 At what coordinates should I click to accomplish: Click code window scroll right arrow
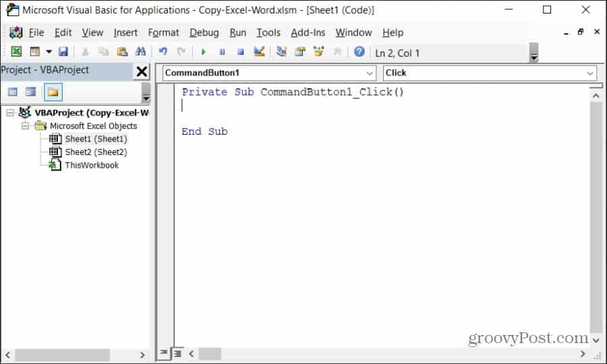click(583, 354)
